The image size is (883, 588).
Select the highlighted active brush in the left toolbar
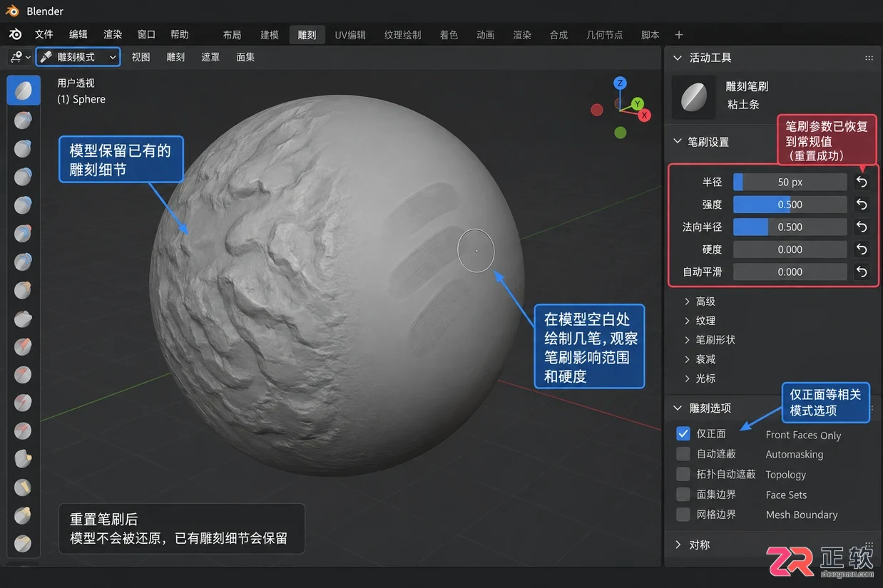pyautogui.click(x=24, y=91)
